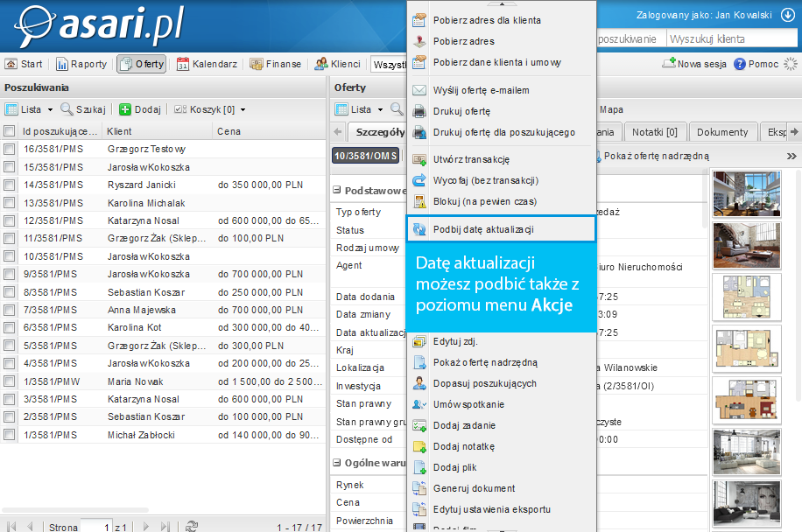Collapse the Podstawowe section
Viewport: 802px width, 532px height.
(x=337, y=190)
